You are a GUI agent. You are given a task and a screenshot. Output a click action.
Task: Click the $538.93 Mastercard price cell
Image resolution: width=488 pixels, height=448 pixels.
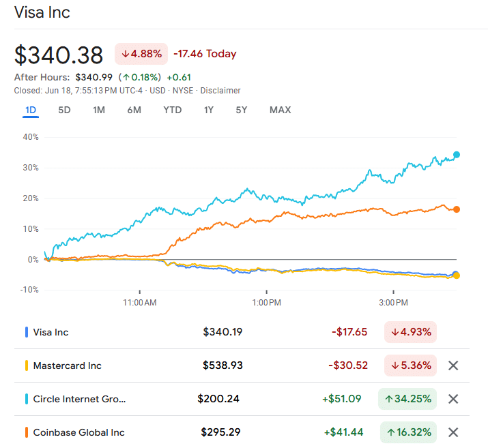[223, 365]
